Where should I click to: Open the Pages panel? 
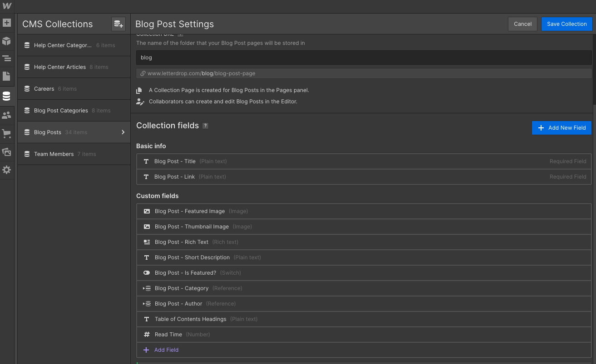[x=7, y=77]
